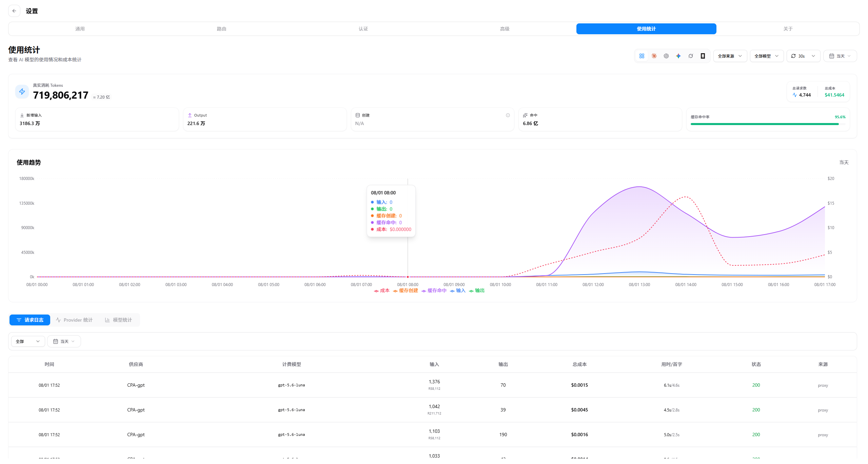Click the 6.86 亿 cache hit value
868x464 pixels.
[530, 123]
